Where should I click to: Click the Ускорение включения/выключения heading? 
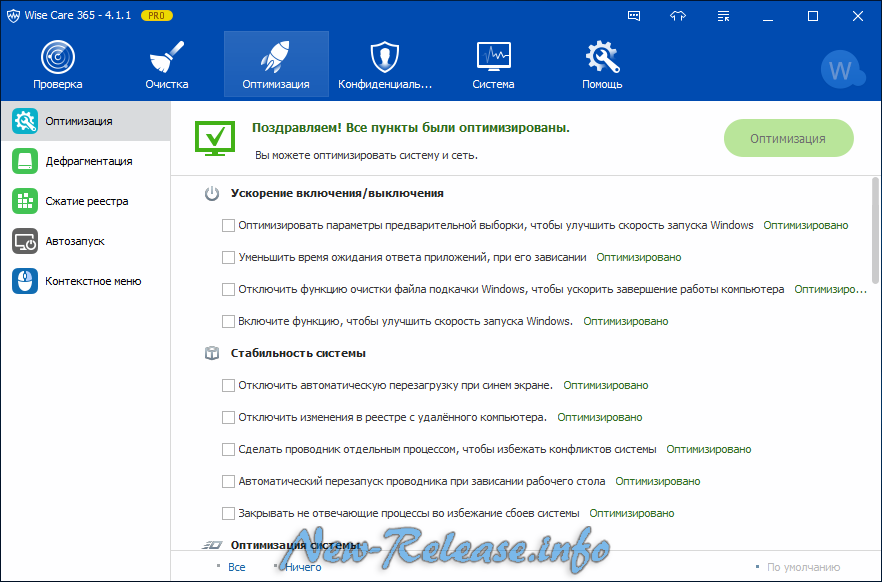pos(337,193)
